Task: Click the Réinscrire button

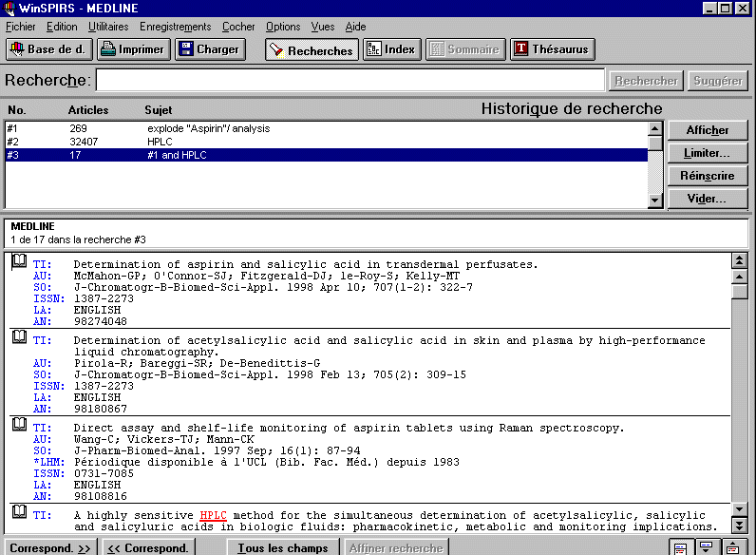Action: tap(708, 176)
